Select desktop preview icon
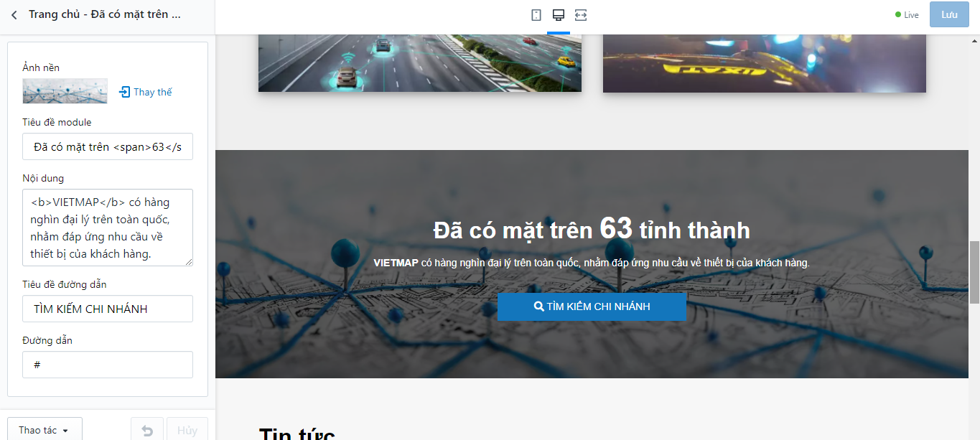Image resolution: width=980 pixels, height=440 pixels. 558,15
